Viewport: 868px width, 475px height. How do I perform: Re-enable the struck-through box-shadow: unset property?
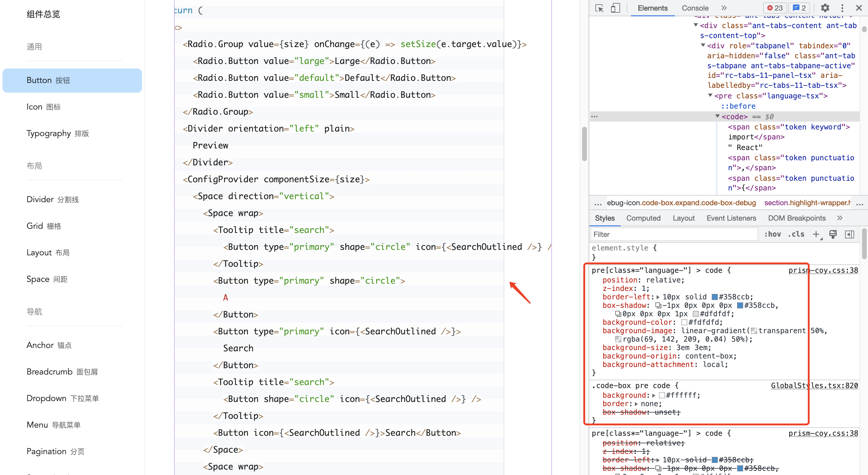597,412
